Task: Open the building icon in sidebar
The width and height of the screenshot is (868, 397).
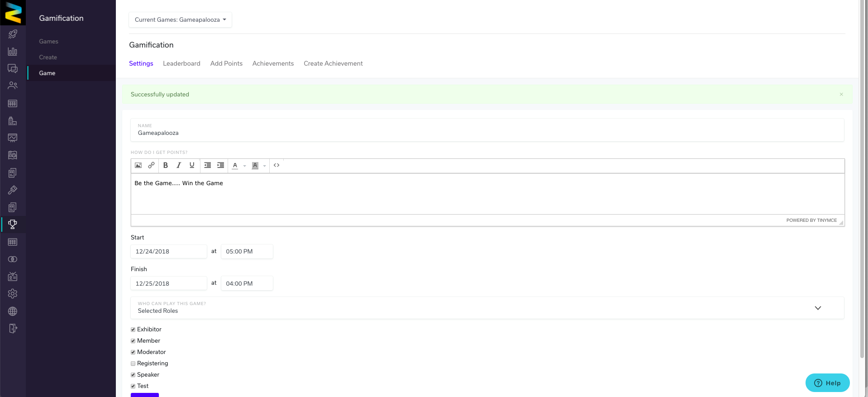Action: [x=13, y=121]
